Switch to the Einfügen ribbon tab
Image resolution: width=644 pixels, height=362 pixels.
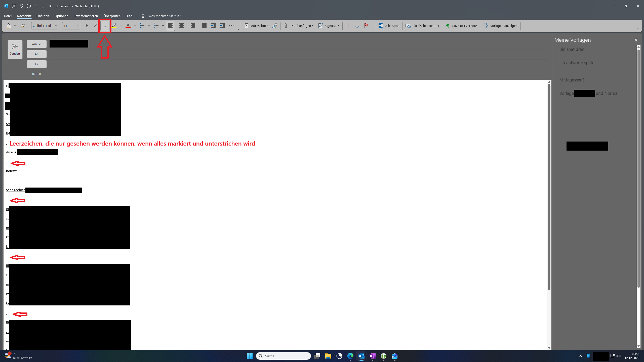pos(43,16)
